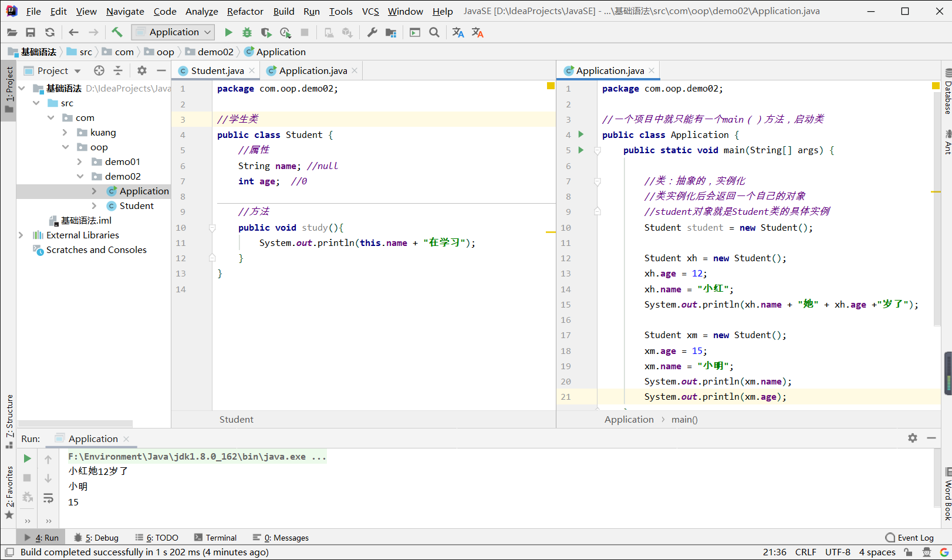Expand External Libraries node
This screenshot has width=952, height=560.
click(21, 235)
